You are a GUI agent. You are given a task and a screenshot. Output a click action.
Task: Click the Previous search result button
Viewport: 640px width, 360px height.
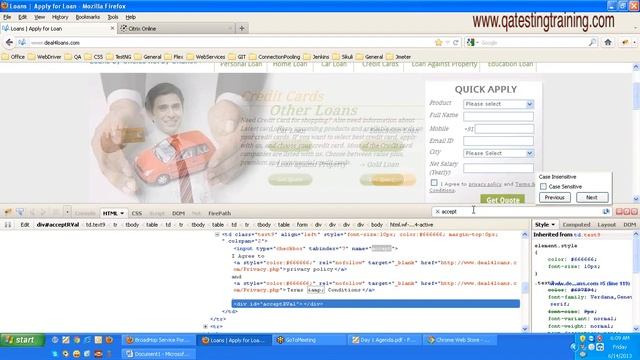click(555, 197)
